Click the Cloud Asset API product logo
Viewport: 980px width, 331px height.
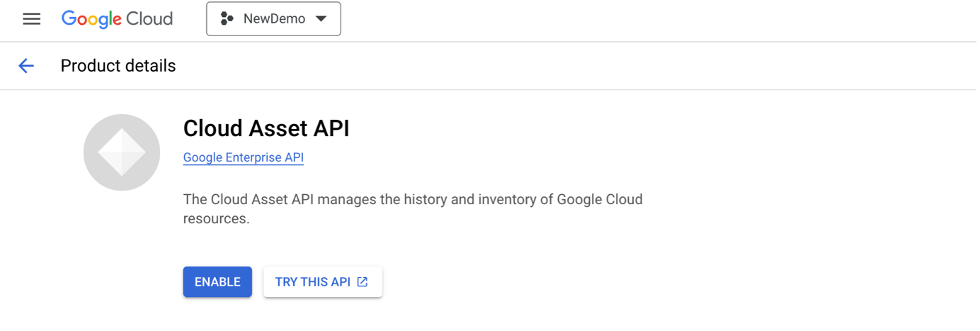tap(122, 152)
